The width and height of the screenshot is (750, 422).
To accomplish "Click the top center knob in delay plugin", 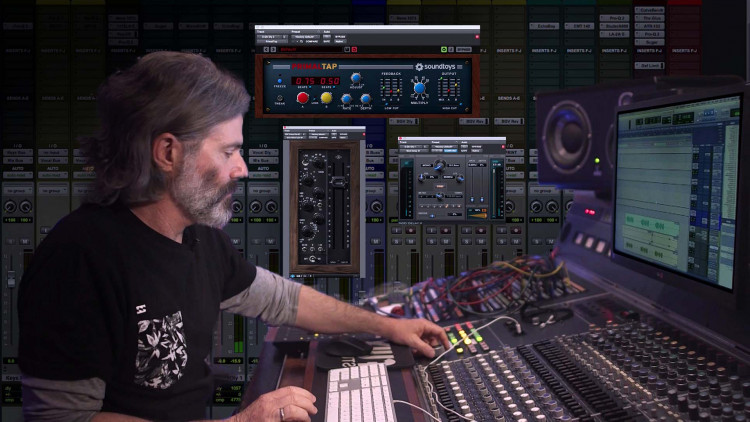I will pyautogui.click(x=439, y=167).
